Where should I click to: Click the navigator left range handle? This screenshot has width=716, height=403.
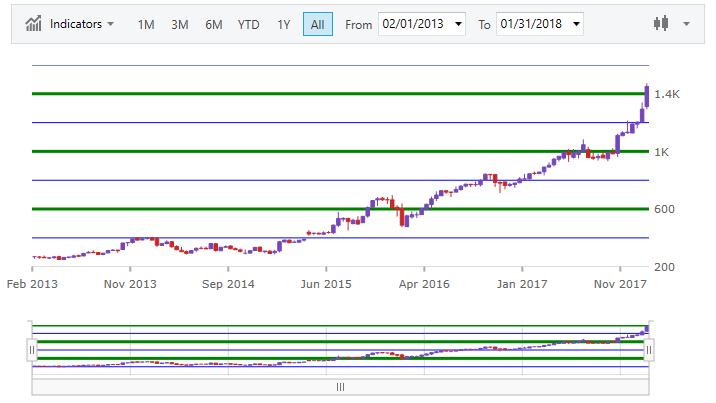tap(32, 351)
